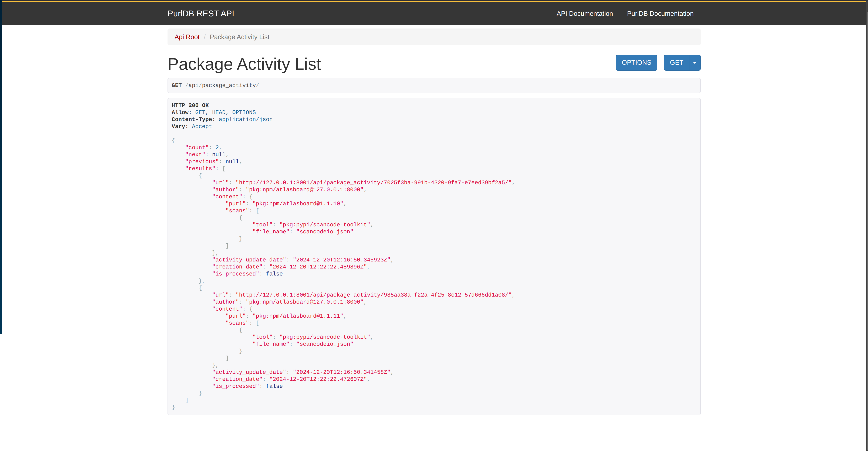The height and width of the screenshot is (451, 868).
Task: Click the "results" key
Action: click(x=200, y=168)
